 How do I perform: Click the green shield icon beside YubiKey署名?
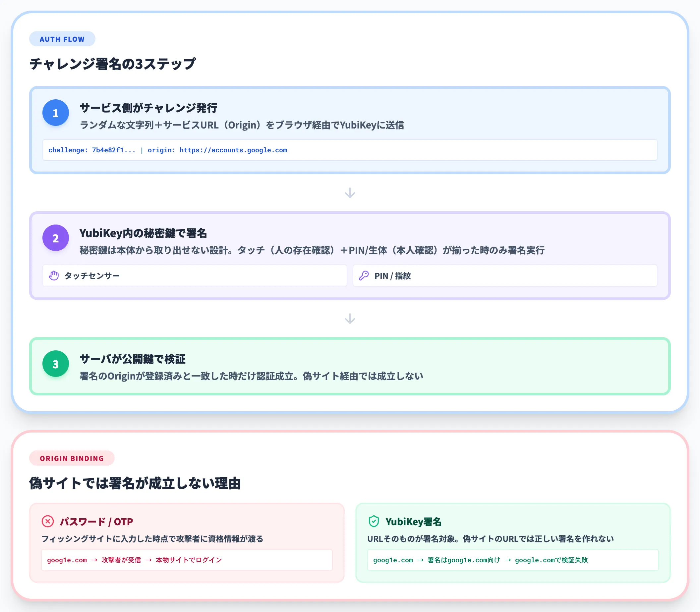point(374,521)
